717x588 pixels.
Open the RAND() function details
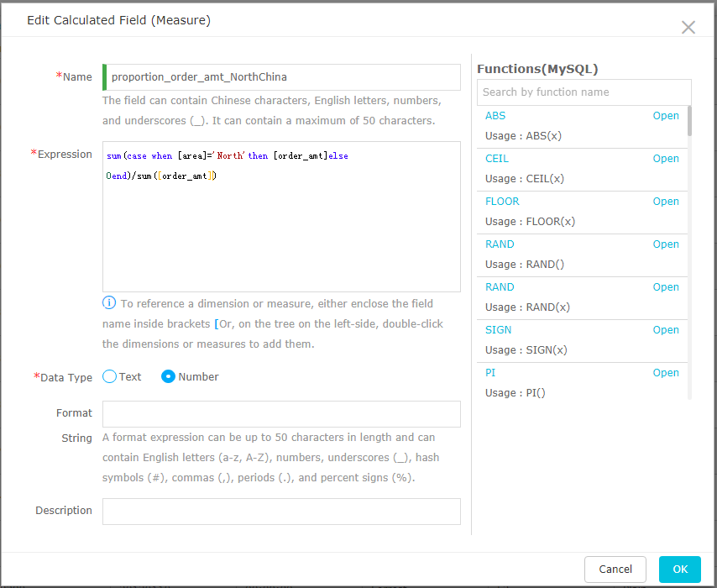pos(666,244)
